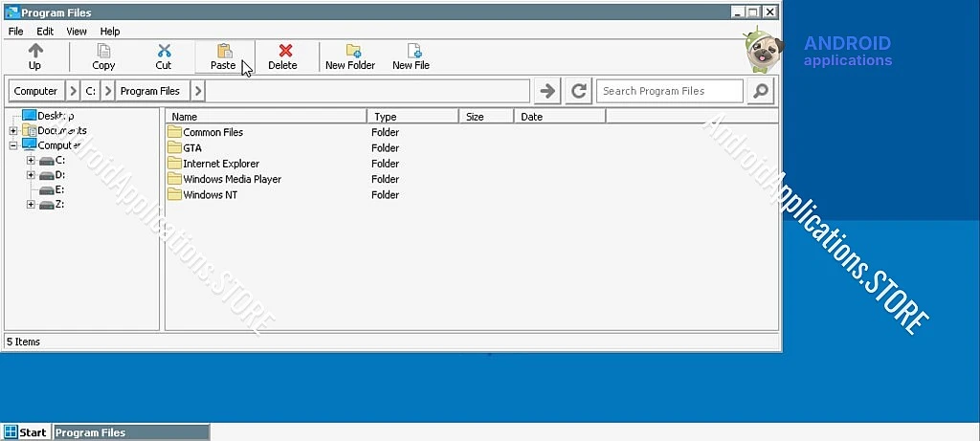Click the New File icon
The height and width of the screenshot is (441, 980).
click(x=412, y=52)
